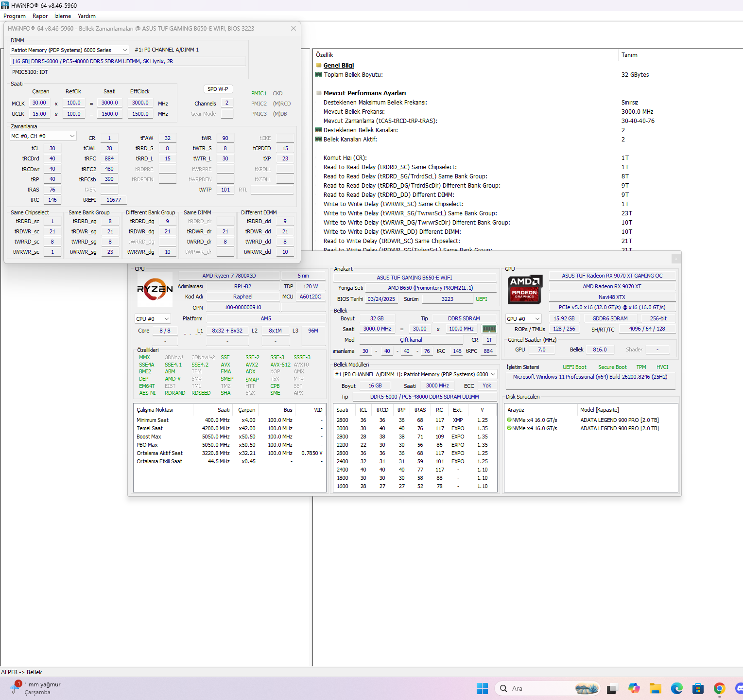Click the TPM status label

(641, 367)
